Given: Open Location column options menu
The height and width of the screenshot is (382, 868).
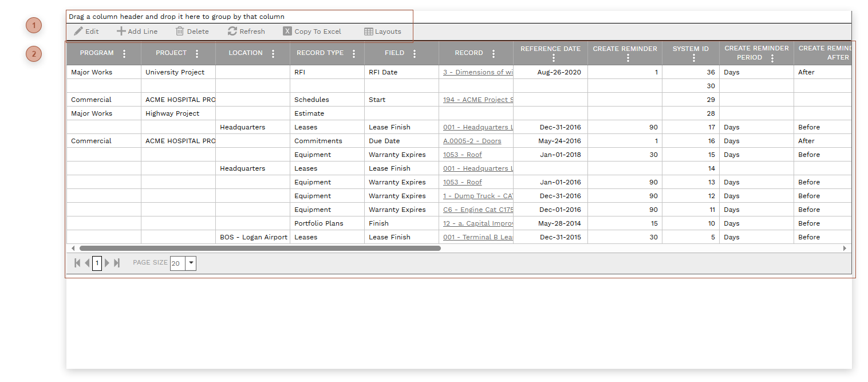Looking at the screenshot, I should point(273,53).
